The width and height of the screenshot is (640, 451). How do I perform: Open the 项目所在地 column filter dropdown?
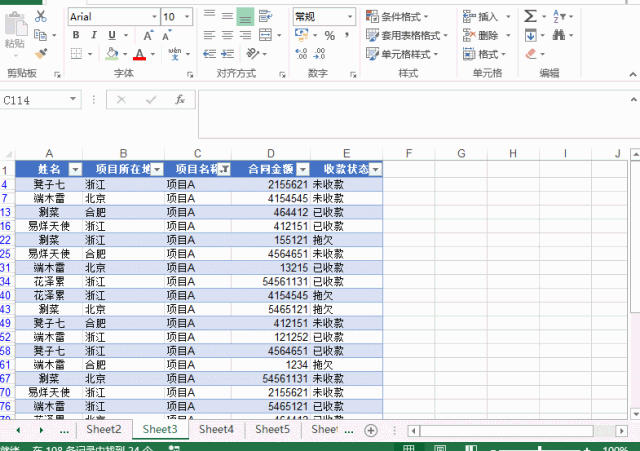157,169
